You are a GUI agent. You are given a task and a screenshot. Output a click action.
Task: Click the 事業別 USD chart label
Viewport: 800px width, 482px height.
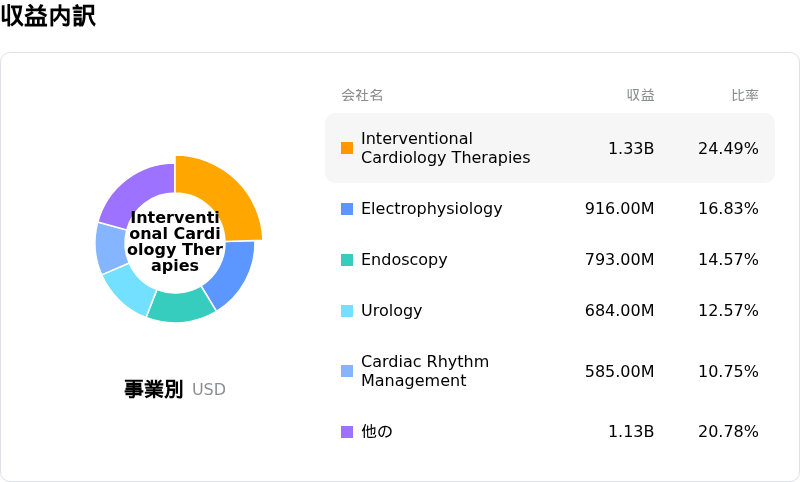click(175, 389)
